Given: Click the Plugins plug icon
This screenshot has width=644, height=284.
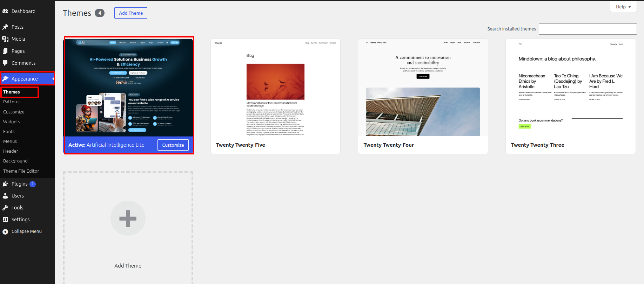Looking at the screenshot, I should (x=5, y=184).
